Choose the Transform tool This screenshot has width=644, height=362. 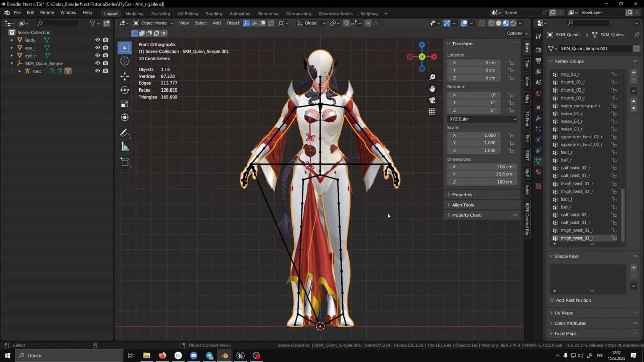point(125,117)
